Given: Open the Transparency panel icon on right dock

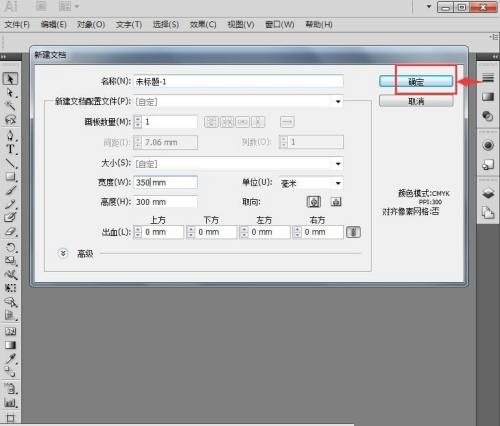Looking at the screenshot, I should point(488,116).
